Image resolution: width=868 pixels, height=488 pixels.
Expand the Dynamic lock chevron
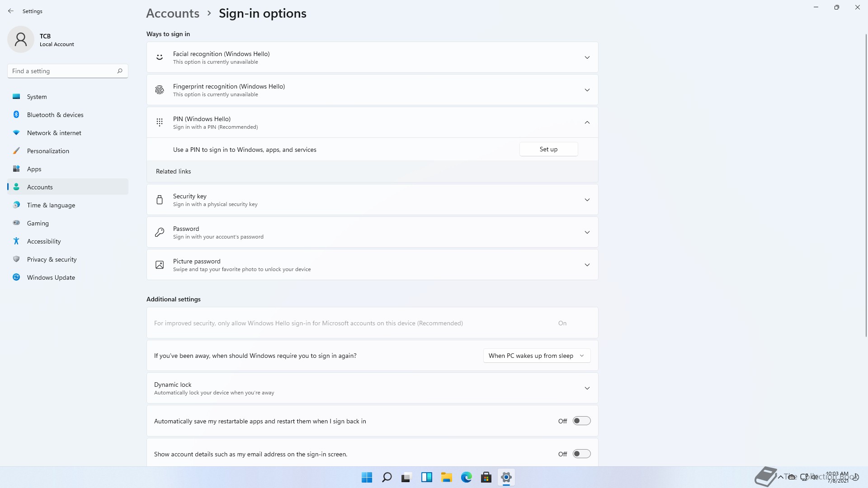click(x=587, y=388)
